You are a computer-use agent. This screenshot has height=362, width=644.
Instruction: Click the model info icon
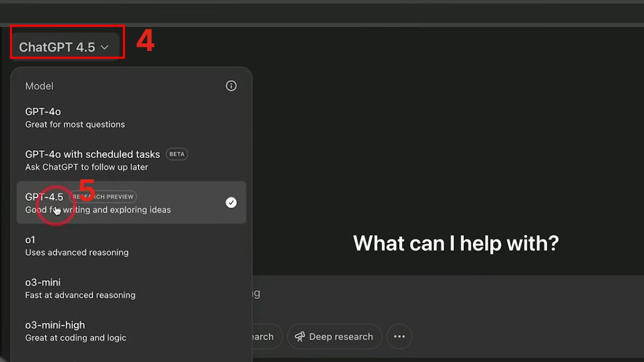[231, 86]
